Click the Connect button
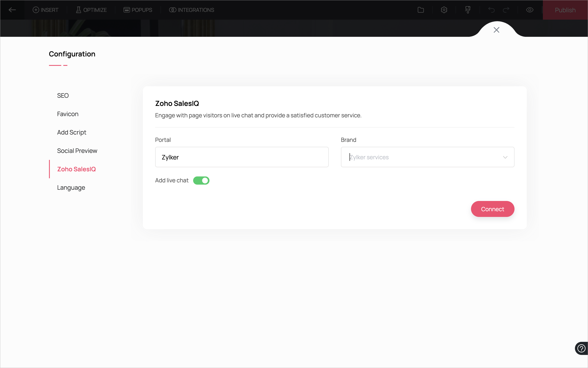This screenshot has height=368, width=588. pyautogui.click(x=492, y=209)
